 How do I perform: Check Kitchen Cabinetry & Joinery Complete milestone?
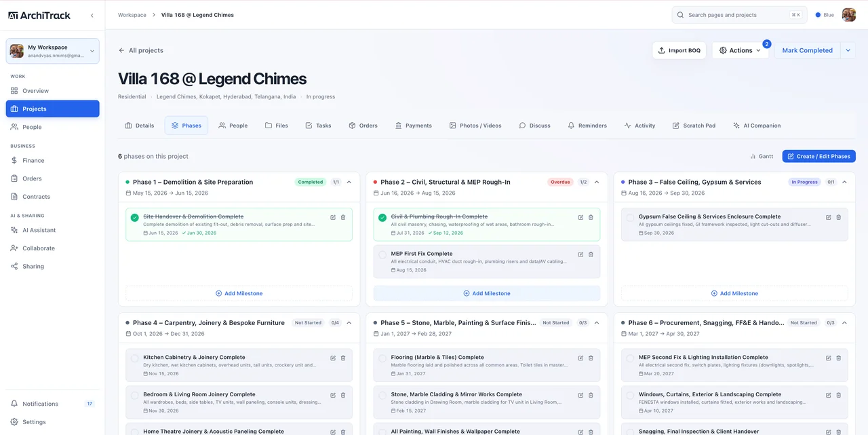pos(135,358)
